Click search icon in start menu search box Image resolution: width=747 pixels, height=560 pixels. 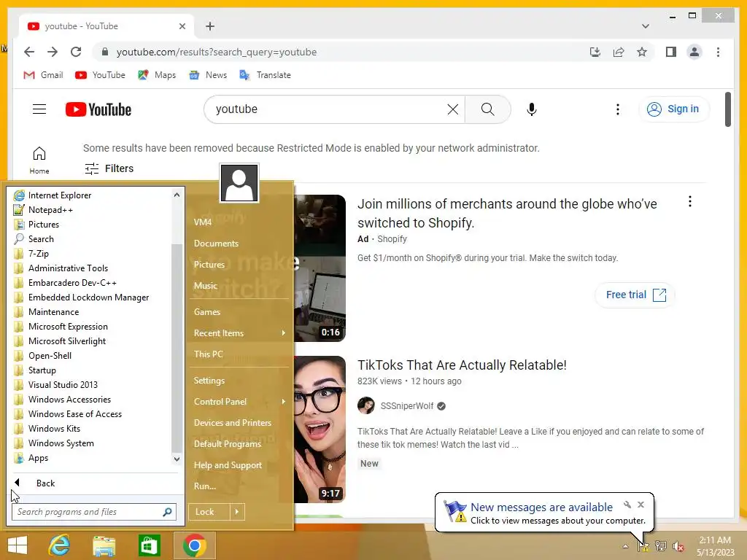tap(167, 512)
